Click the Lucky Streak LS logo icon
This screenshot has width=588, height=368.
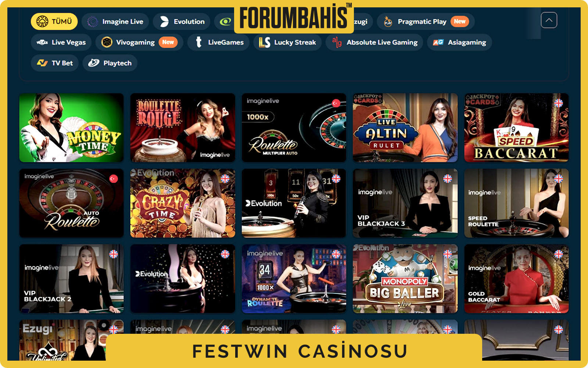[265, 42]
